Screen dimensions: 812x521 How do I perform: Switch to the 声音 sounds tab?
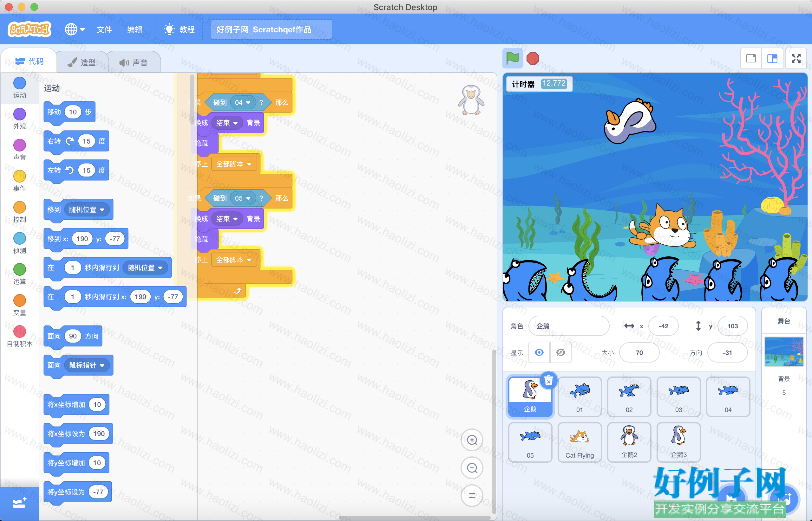(x=134, y=62)
